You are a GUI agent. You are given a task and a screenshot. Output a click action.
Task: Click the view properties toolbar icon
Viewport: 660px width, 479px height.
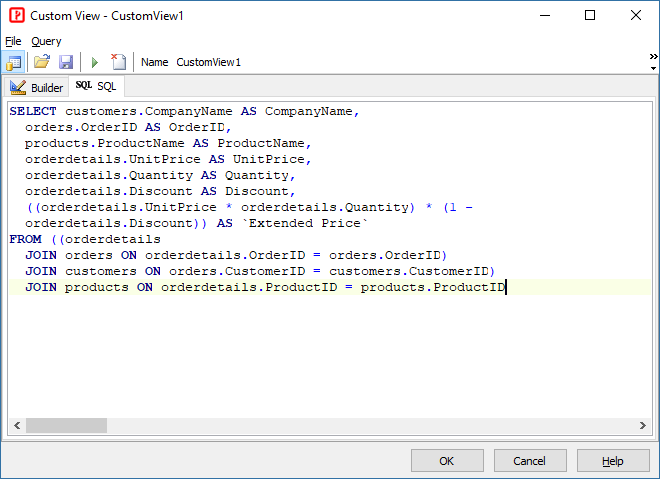(14, 62)
